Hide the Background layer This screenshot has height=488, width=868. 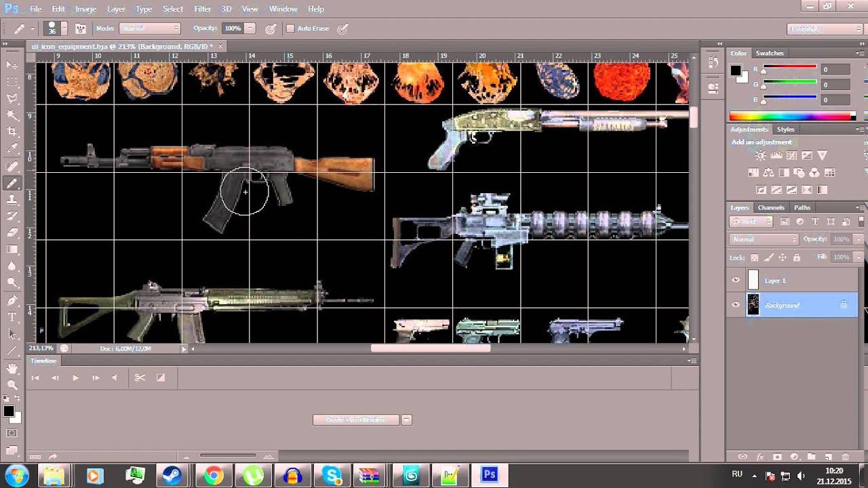pos(736,304)
